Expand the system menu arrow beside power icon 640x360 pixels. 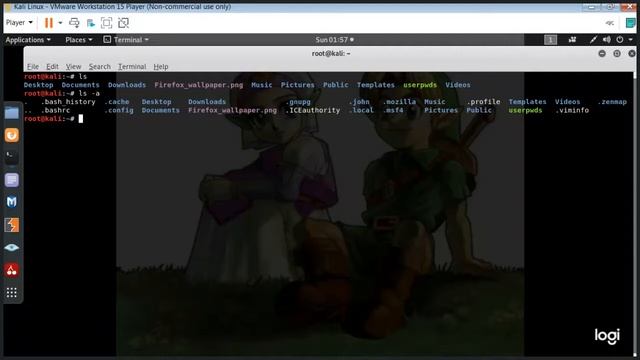click(x=631, y=40)
